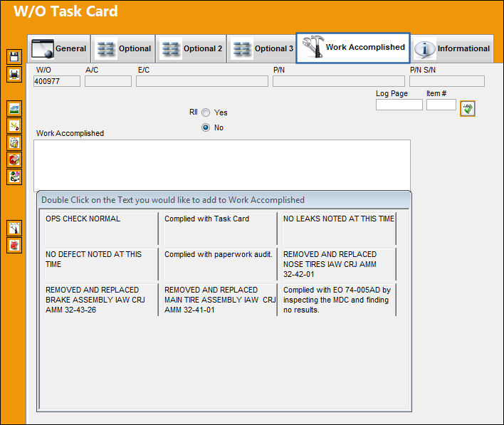
Task: Switch to the Informational tab
Action: click(x=452, y=48)
